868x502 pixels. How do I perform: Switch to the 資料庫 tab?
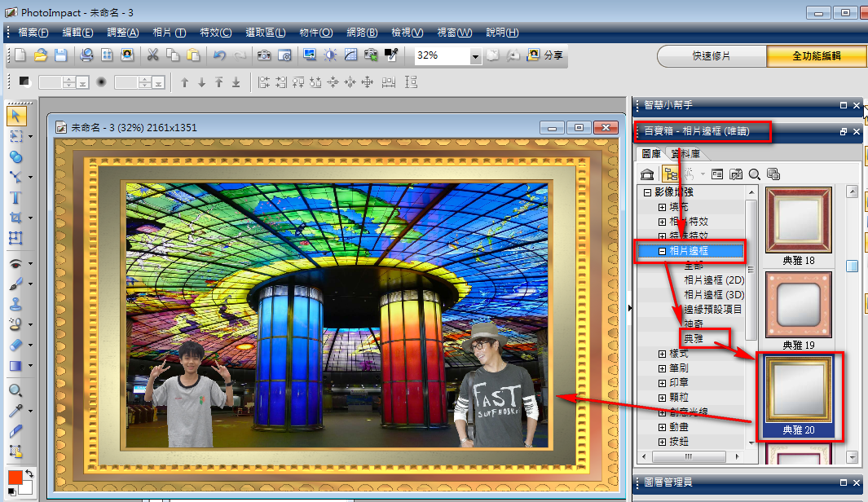click(x=689, y=154)
